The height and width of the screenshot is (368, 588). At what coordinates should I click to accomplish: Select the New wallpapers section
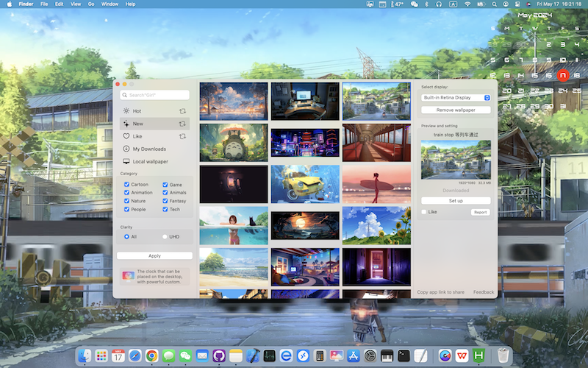point(154,124)
